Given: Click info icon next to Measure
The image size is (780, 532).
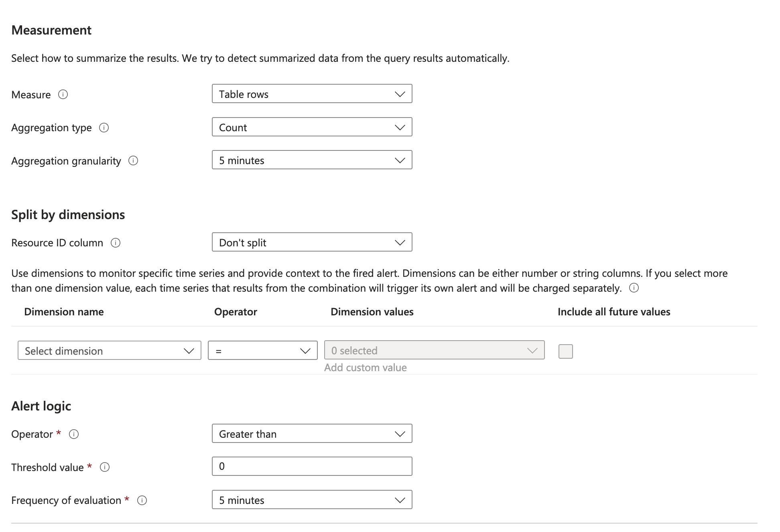Looking at the screenshot, I should [63, 94].
